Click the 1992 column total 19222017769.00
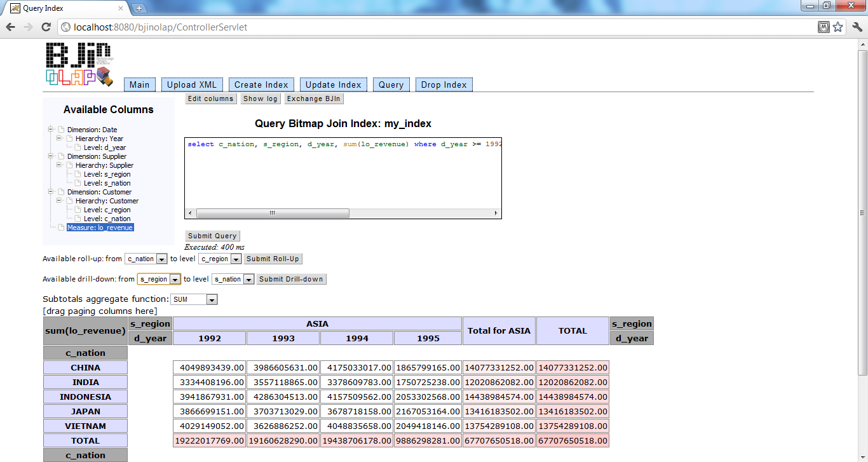 coord(210,440)
